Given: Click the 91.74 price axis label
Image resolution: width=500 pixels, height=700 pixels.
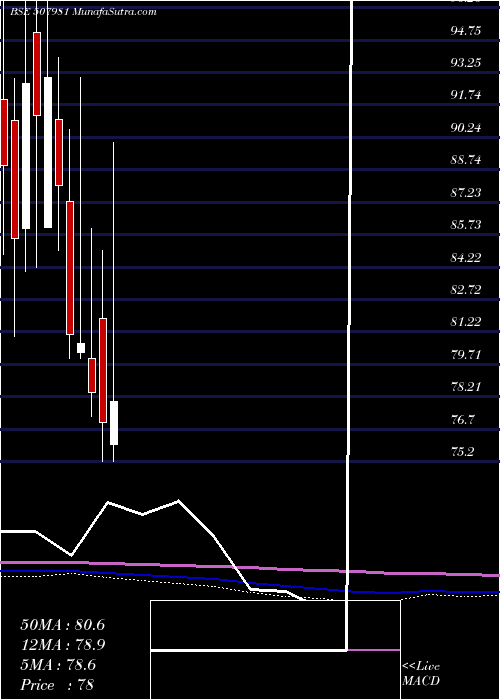Looking at the screenshot, I should (x=466, y=95).
